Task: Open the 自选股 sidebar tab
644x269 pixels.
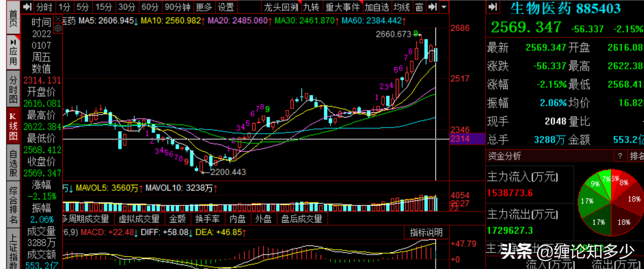Action: coord(13,163)
